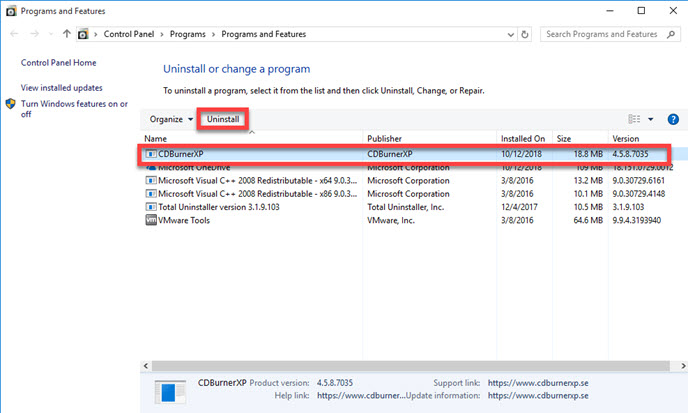The width and height of the screenshot is (688, 413).
Task: Sort by the Name column header
Action: 155,139
